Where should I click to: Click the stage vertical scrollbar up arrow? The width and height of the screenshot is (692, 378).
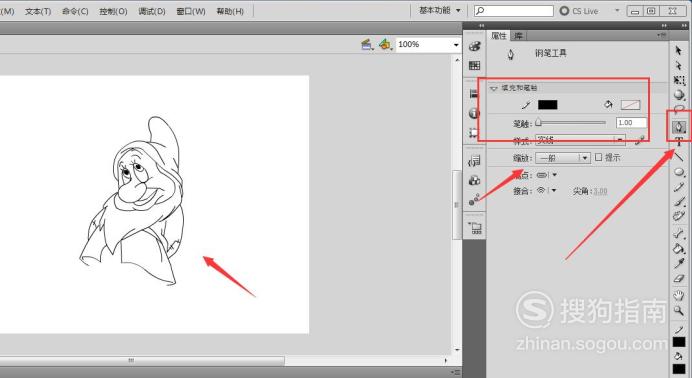pos(457,59)
